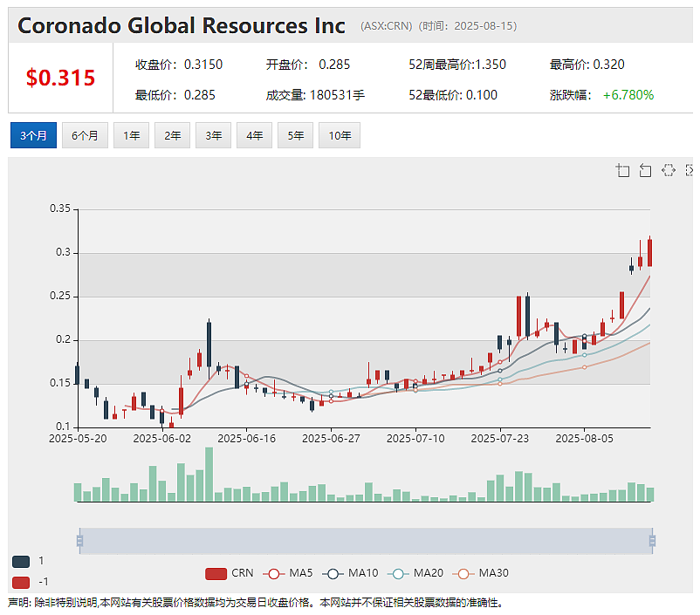Select the 3个月 period tab
This screenshot has height=615, width=700.
click(x=33, y=135)
